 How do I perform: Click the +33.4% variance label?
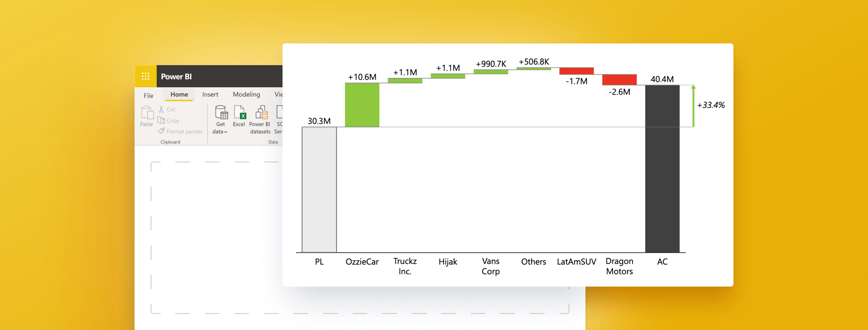point(710,105)
